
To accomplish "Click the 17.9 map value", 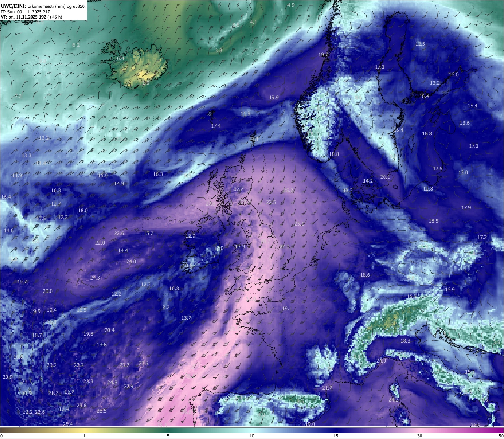I will [x=466, y=208].
